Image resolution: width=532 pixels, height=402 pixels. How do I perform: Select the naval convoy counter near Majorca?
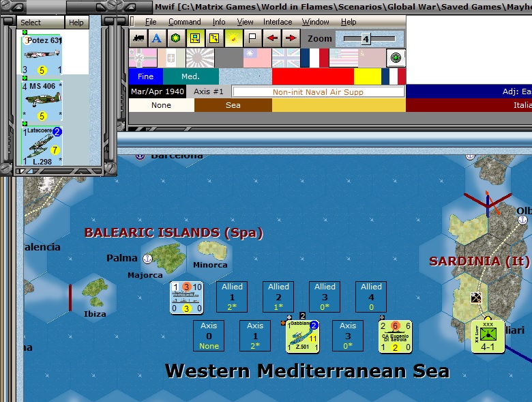pos(186,298)
